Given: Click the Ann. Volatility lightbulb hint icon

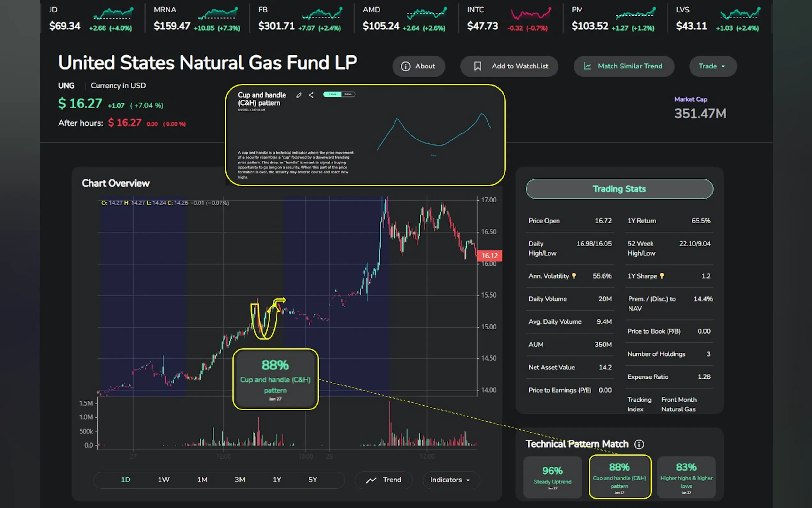Looking at the screenshot, I should tap(574, 276).
